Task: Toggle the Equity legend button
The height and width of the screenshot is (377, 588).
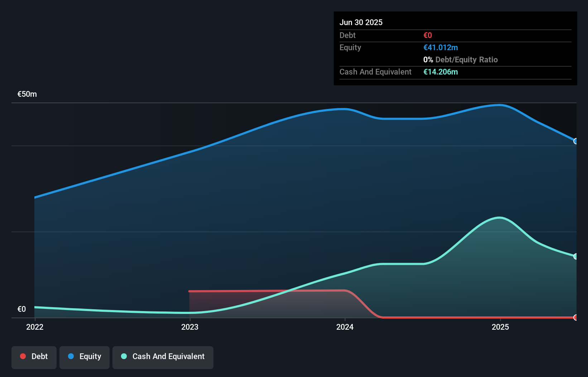Action: pos(85,357)
